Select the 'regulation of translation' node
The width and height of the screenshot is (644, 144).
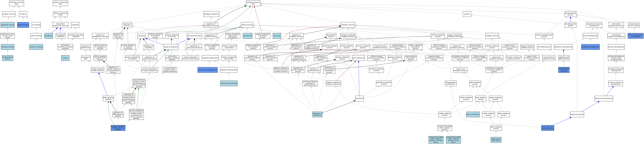coord(317,114)
